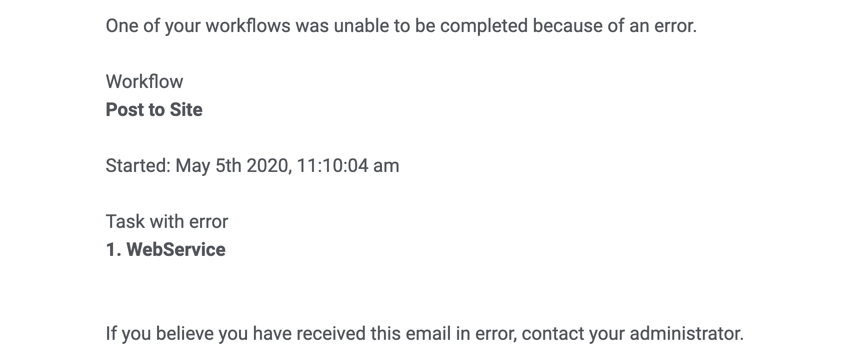The height and width of the screenshot is (364, 850).
Task: Click the bold 'Post to Site' workflow name
Action: point(154,110)
